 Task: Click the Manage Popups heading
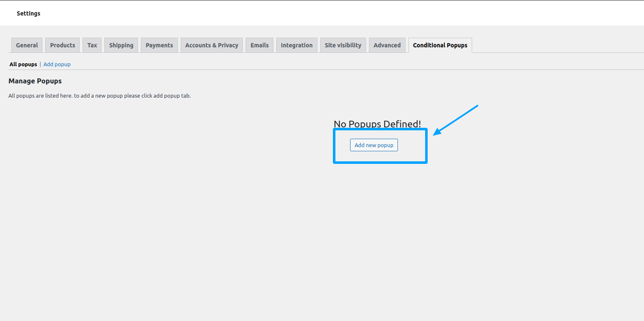[35, 81]
